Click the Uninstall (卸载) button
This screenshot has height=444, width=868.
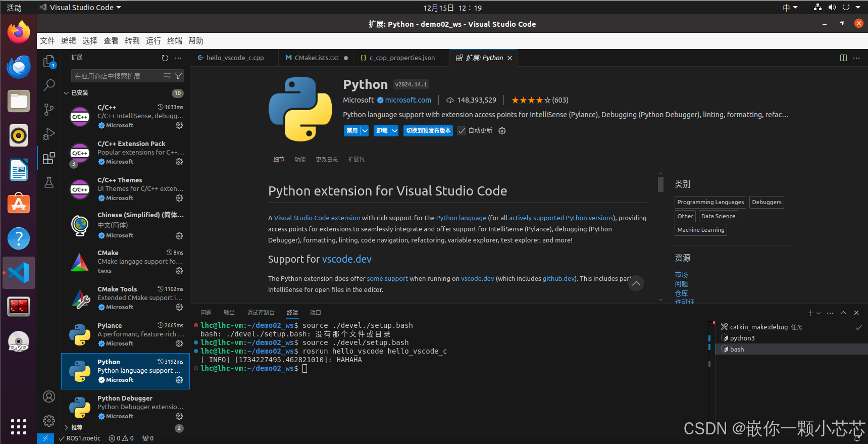tap(382, 131)
